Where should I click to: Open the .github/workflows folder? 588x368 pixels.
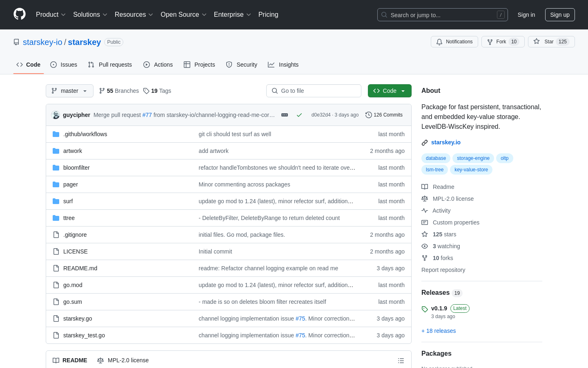(85, 134)
